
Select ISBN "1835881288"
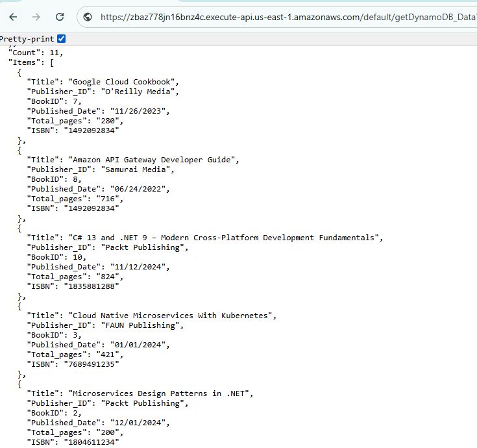pos(92,286)
